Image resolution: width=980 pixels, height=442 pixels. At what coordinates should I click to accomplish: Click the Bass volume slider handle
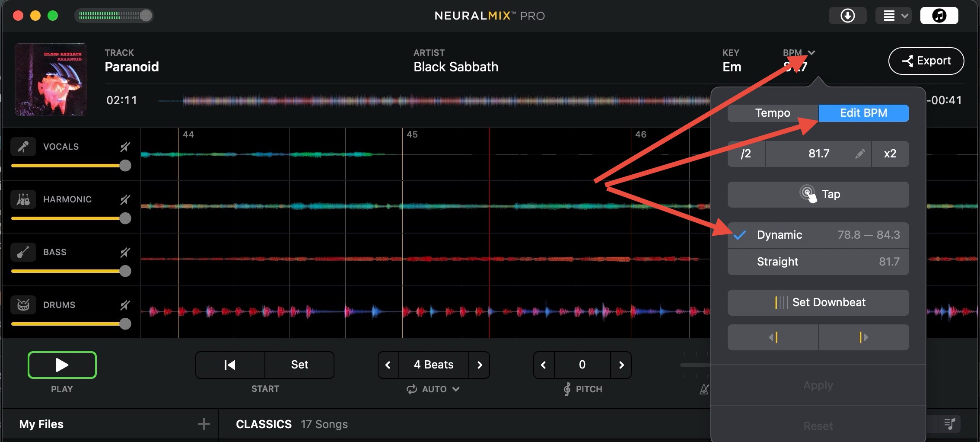tap(125, 271)
